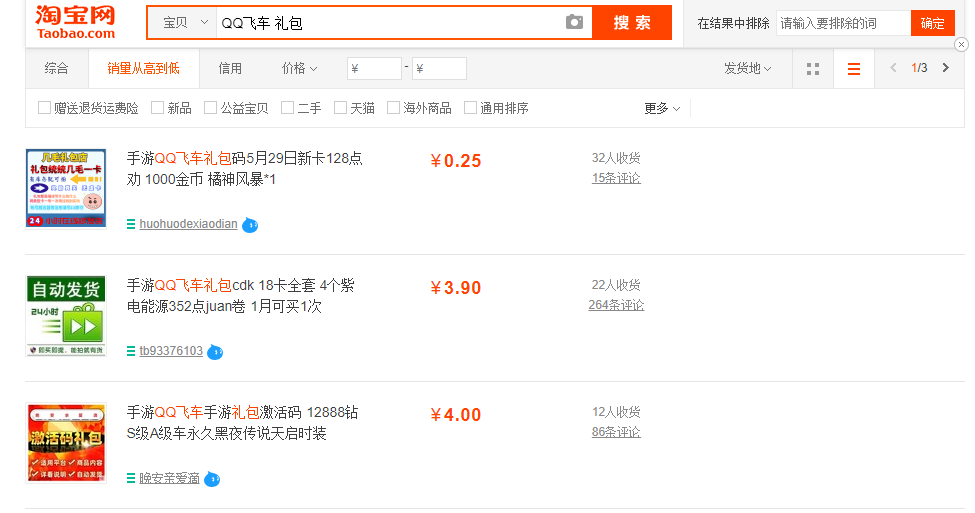Go to next results page arrow

(946, 68)
